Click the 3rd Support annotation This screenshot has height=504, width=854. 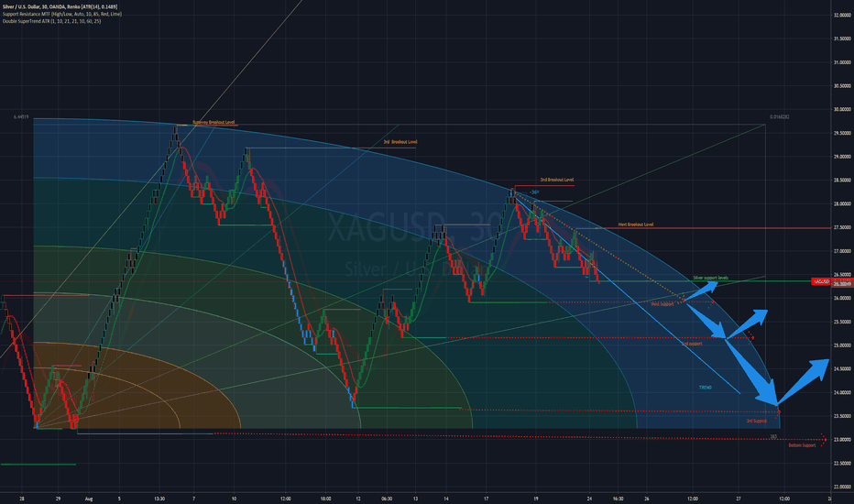pos(757,421)
